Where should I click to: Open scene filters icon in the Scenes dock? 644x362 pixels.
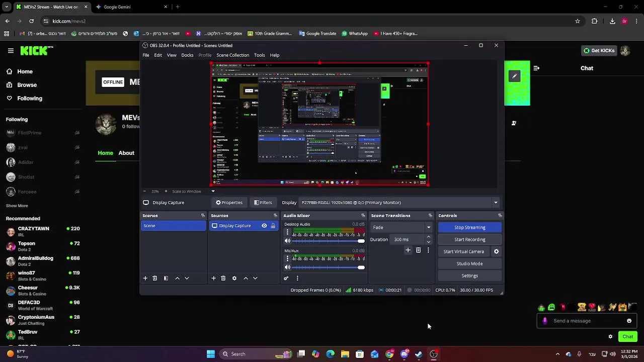[166, 278]
